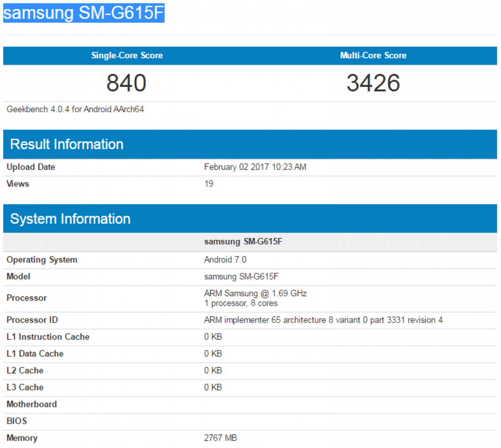This screenshot has width=501, height=448.
Task: Click the 'System Information' section heading
Action: click(70, 219)
